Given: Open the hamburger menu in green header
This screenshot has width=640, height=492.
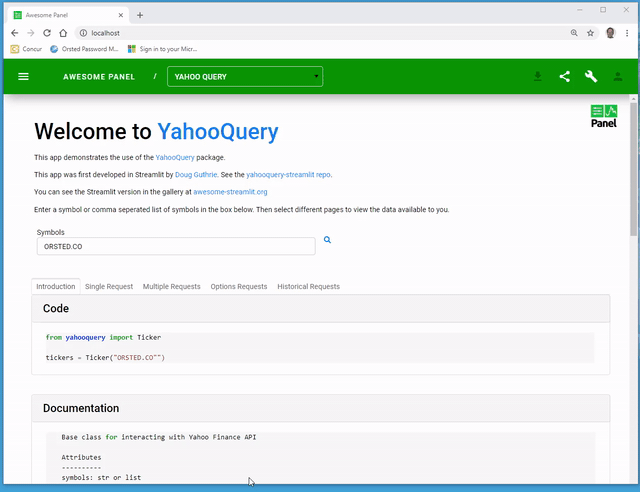Looking at the screenshot, I should pos(23,76).
